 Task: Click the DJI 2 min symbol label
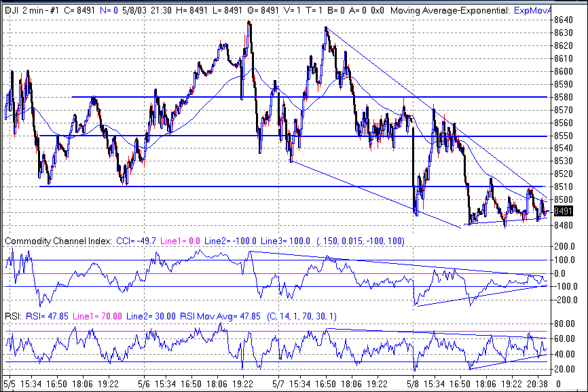click(30, 11)
